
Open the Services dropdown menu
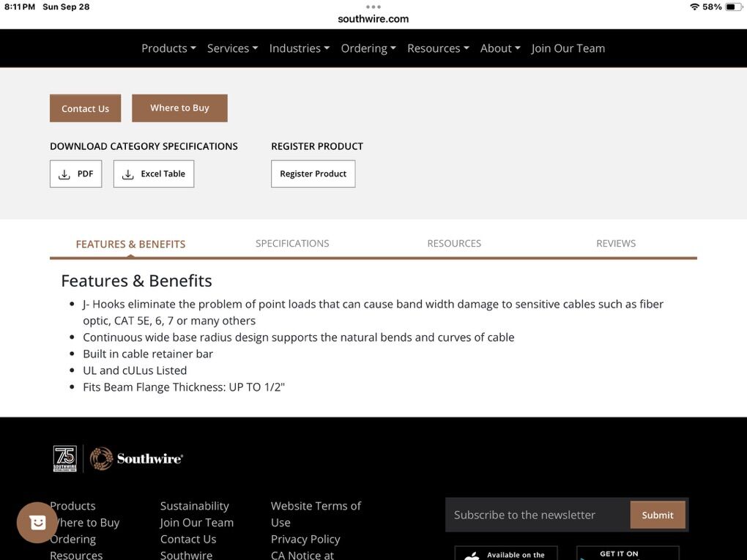[x=232, y=48]
